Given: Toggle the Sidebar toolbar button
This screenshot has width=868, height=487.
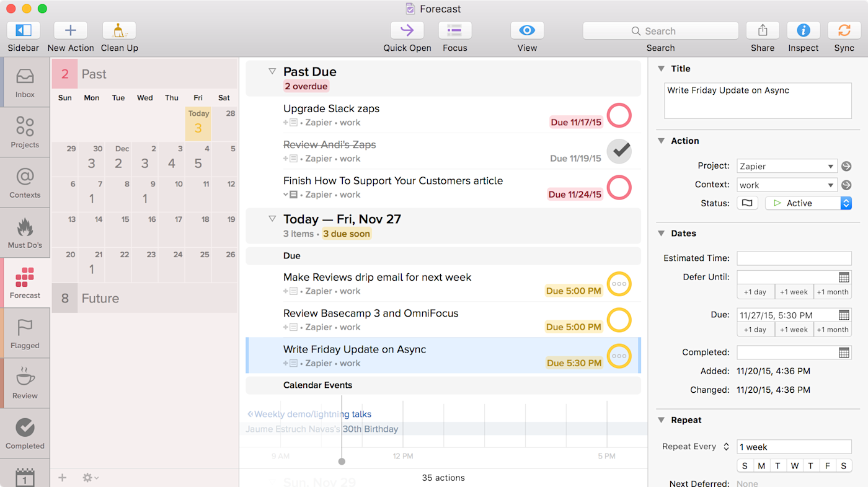Looking at the screenshot, I should (x=24, y=30).
